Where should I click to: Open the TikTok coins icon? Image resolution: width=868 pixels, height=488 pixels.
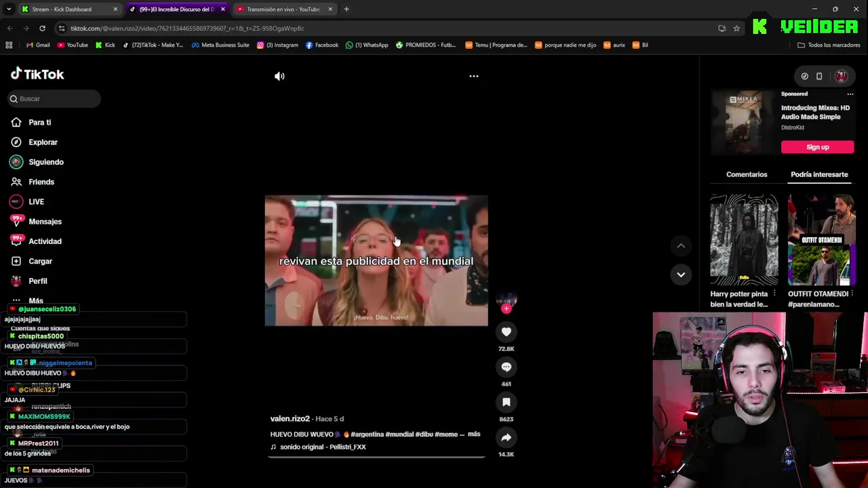click(x=804, y=77)
